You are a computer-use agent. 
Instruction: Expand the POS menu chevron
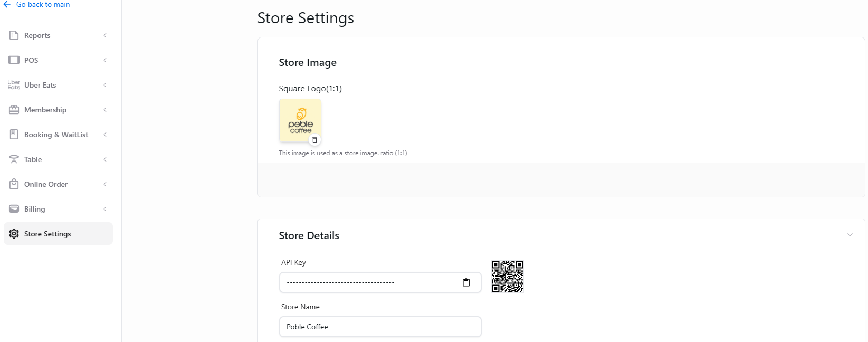[x=105, y=60]
